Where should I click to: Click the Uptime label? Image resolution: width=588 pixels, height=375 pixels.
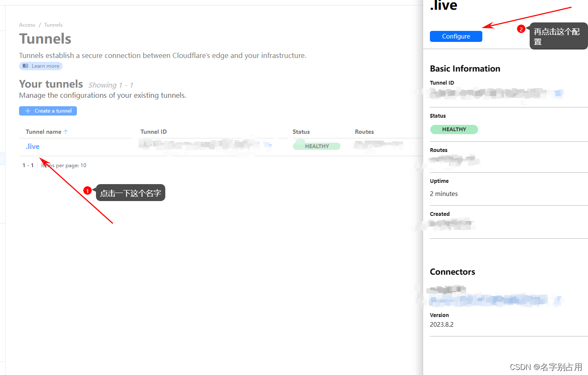(x=439, y=181)
